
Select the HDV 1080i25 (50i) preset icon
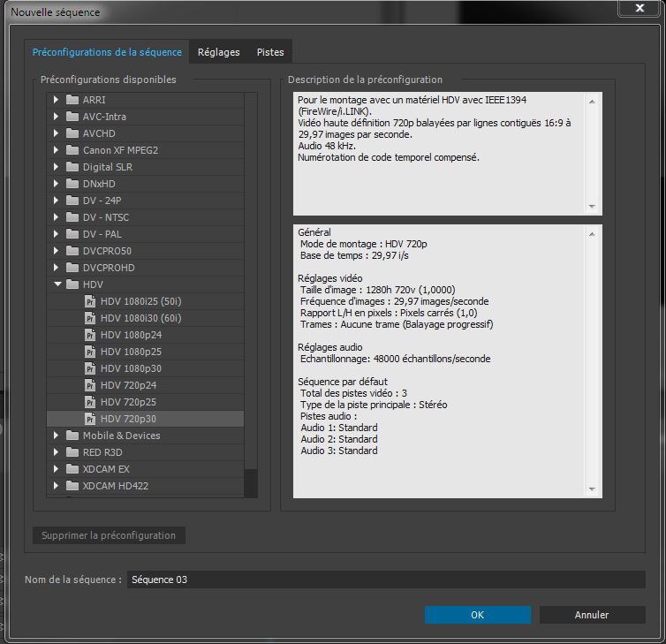coord(90,301)
